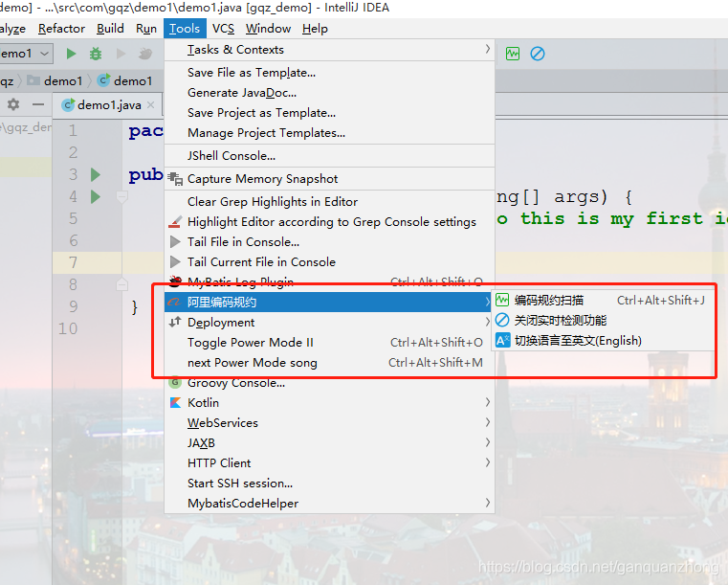Screen dimensions: 728x585
Task: Expand the JAXB submenu arrow
Action: (x=487, y=442)
